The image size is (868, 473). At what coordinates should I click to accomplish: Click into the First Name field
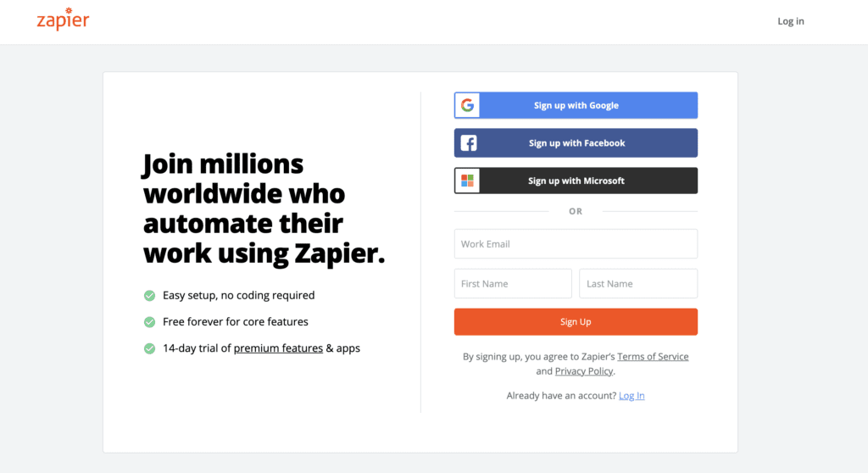pyautogui.click(x=513, y=284)
